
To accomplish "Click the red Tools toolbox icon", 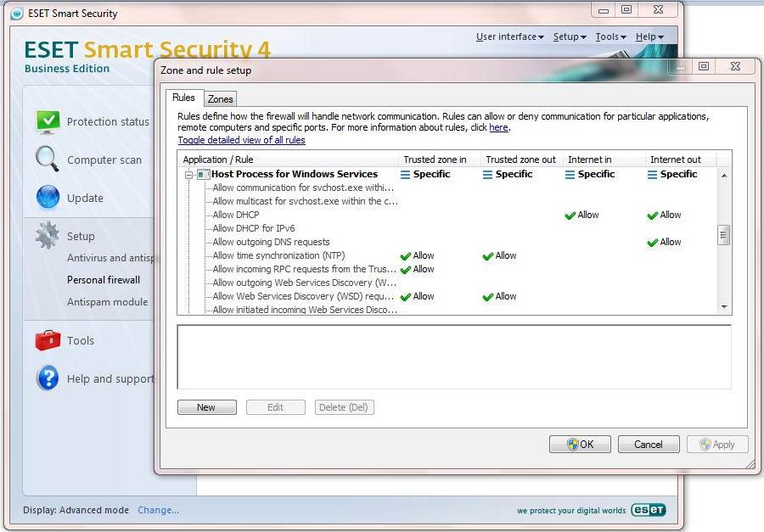I will 48,340.
